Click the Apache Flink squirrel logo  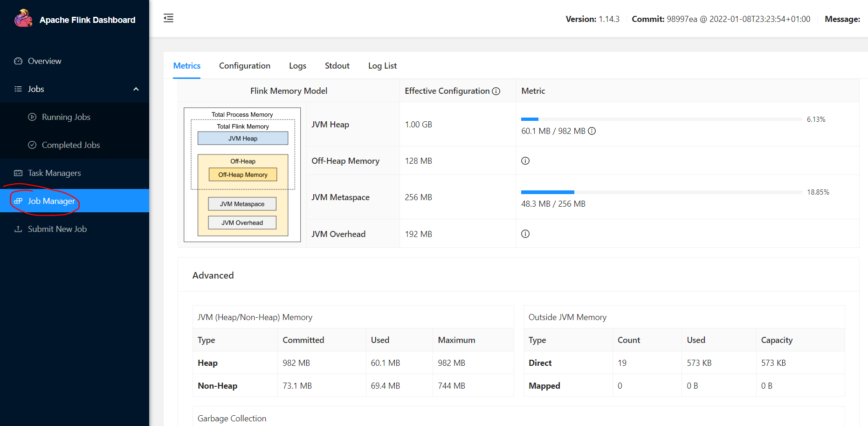(23, 19)
